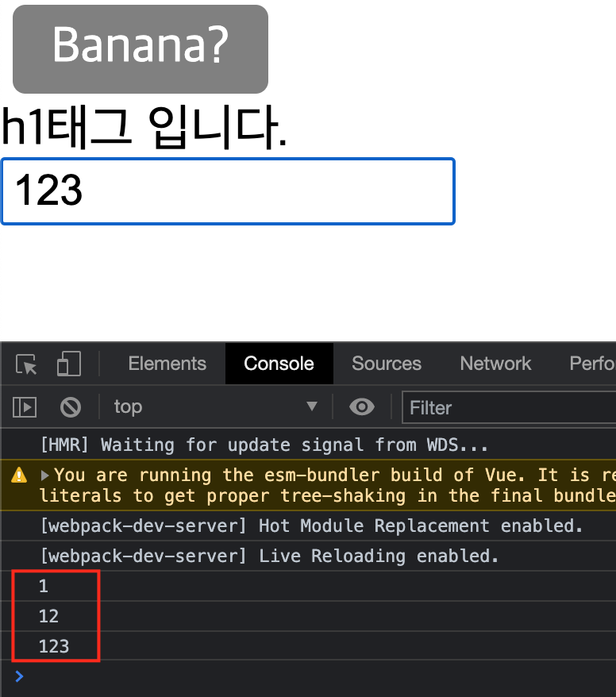This screenshot has height=697, width=616.
Task: Open the Sources tab
Action: click(x=387, y=364)
